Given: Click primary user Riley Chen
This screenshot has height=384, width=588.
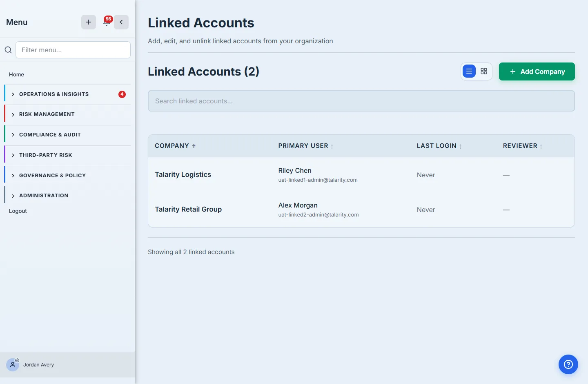Looking at the screenshot, I should [295, 170].
